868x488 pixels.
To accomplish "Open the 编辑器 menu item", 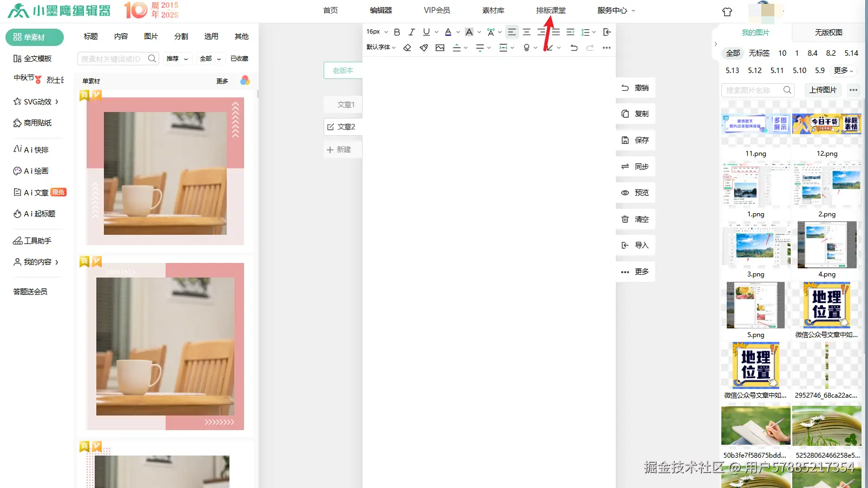I will (381, 10).
